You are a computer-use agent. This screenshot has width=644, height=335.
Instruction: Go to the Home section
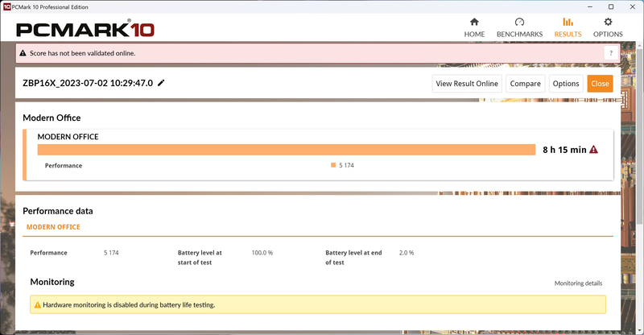474,27
